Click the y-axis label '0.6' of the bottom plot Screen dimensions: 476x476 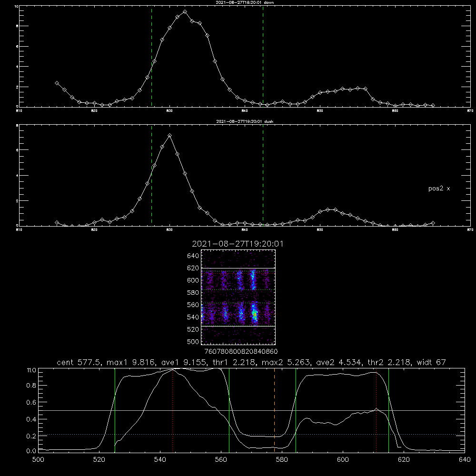pyautogui.click(x=31, y=402)
